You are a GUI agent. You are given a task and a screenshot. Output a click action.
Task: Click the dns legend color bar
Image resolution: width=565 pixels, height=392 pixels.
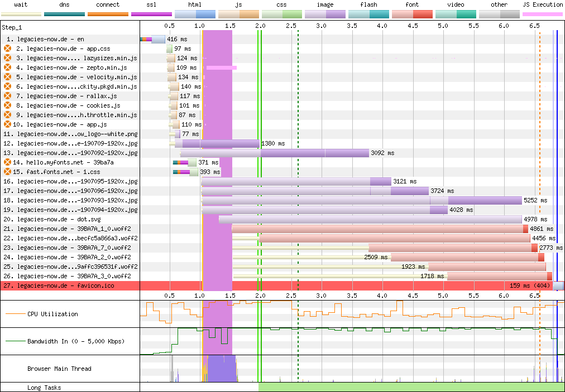(65, 14)
